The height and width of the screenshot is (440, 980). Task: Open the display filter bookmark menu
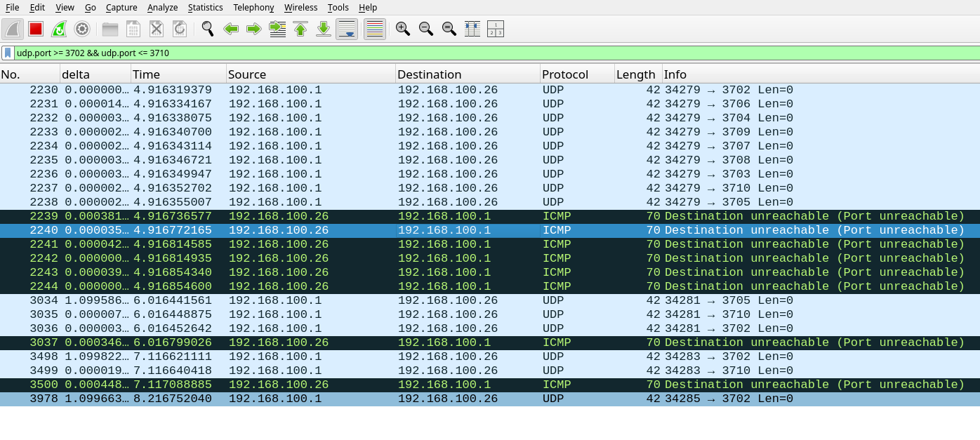click(x=8, y=53)
